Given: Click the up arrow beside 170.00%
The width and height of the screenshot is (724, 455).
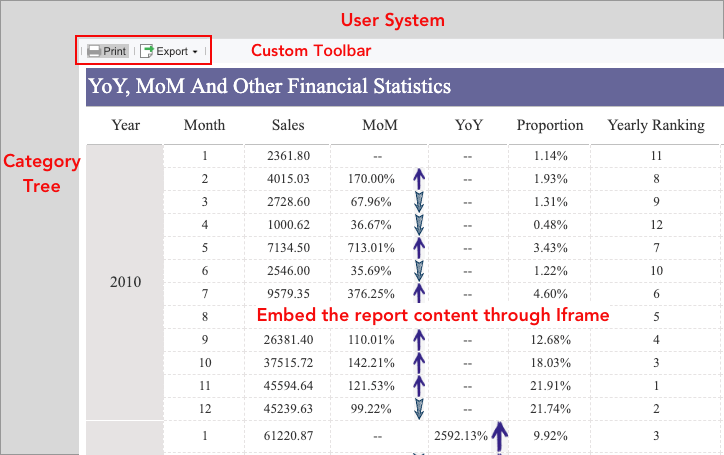Looking at the screenshot, I should 419,179.
